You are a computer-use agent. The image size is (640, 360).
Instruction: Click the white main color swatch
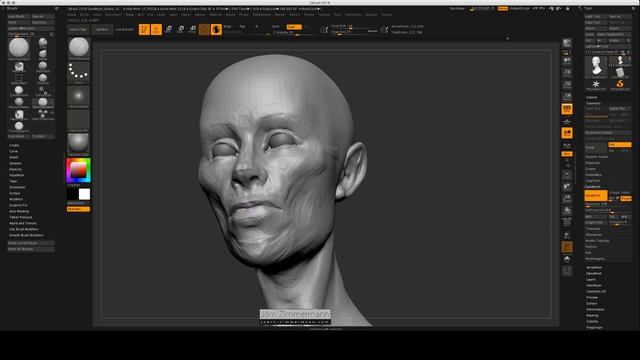coord(84,194)
